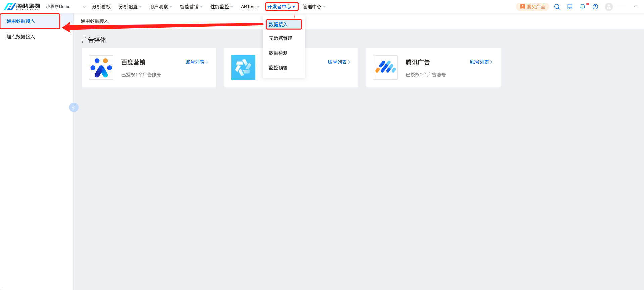Image resolution: width=644 pixels, height=290 pixels.
Task: Select 埋点数据接入 in the sidebar
Action: [x=21, y=37]
